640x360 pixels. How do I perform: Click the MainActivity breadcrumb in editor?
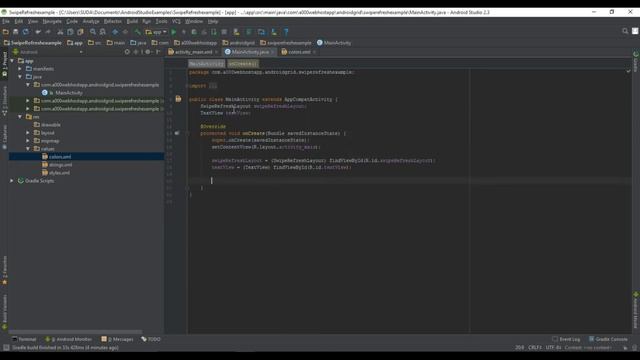(207, 64)
